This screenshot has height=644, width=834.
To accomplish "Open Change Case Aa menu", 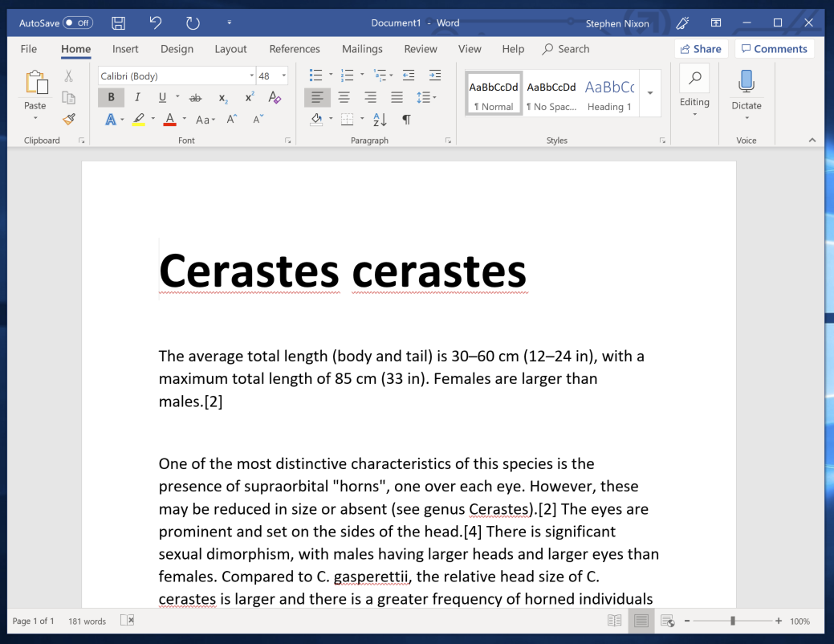I will [205, 120].
